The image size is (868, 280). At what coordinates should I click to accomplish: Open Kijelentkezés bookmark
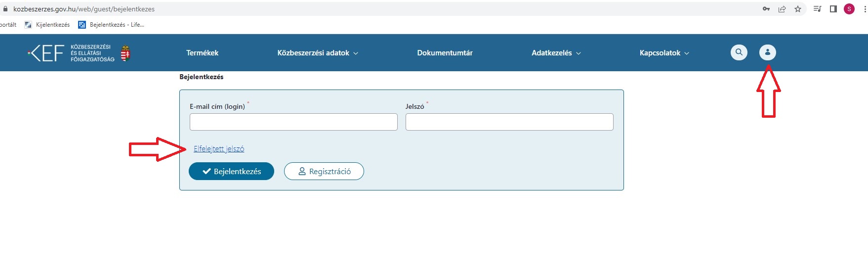pyautogui.click(x=47, y=25)
